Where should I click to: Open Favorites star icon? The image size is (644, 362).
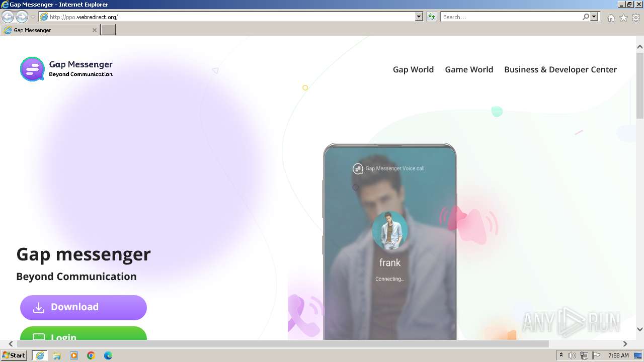[x=623, y=18]
